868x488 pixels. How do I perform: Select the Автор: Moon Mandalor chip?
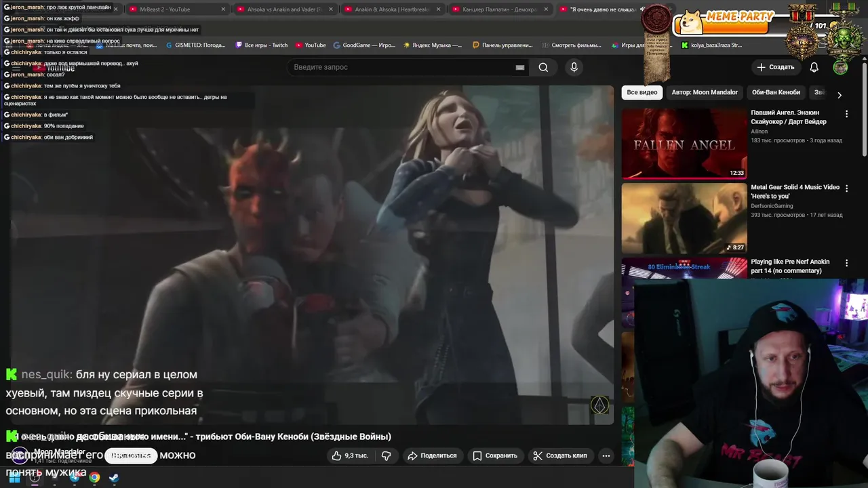(x=705, y=92)
